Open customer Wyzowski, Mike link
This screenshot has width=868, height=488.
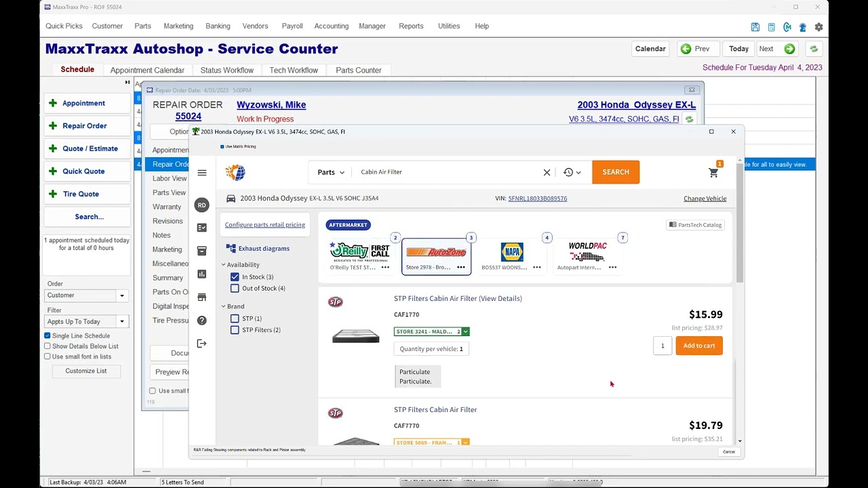tap(271, 105)
